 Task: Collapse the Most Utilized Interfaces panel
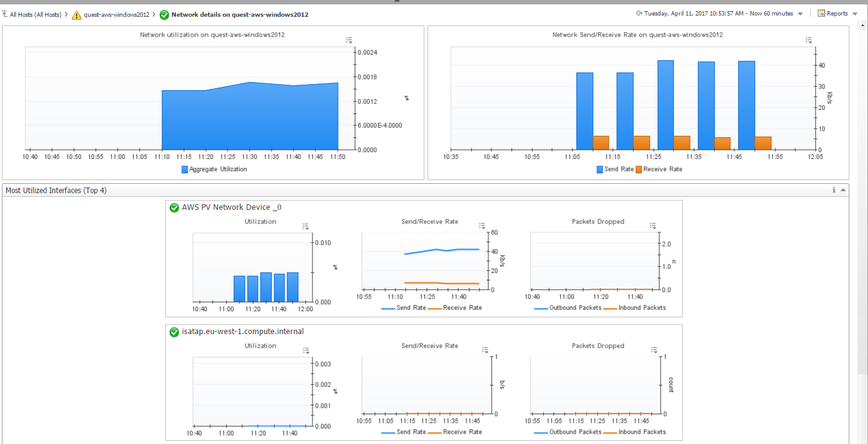843,190
